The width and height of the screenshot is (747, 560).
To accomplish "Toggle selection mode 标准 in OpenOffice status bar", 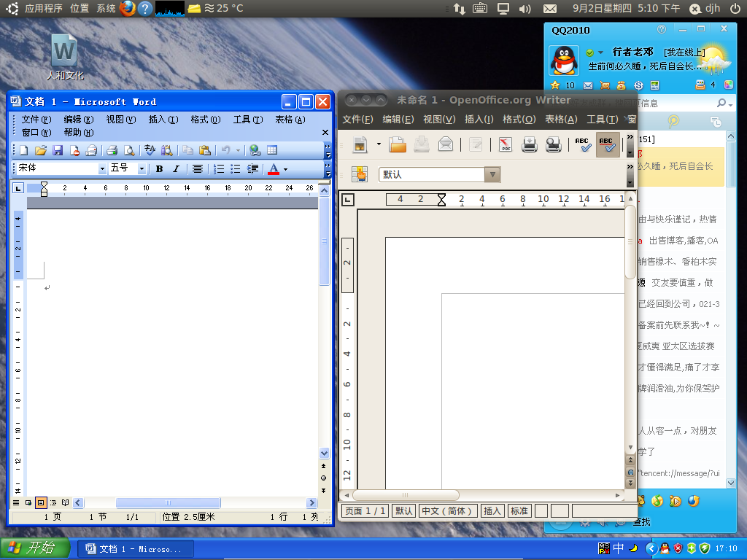I will (519, 511).
